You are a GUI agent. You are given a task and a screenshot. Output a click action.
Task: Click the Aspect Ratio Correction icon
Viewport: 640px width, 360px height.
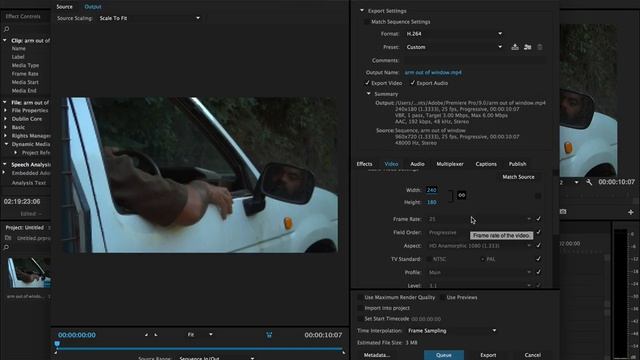click(269, 335)
